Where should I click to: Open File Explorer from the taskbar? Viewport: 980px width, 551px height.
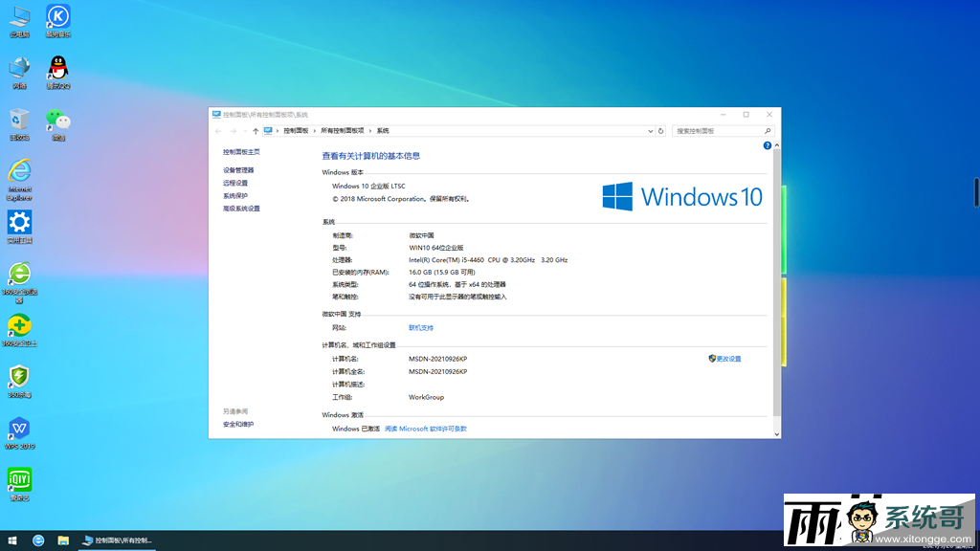click(63, 540)
